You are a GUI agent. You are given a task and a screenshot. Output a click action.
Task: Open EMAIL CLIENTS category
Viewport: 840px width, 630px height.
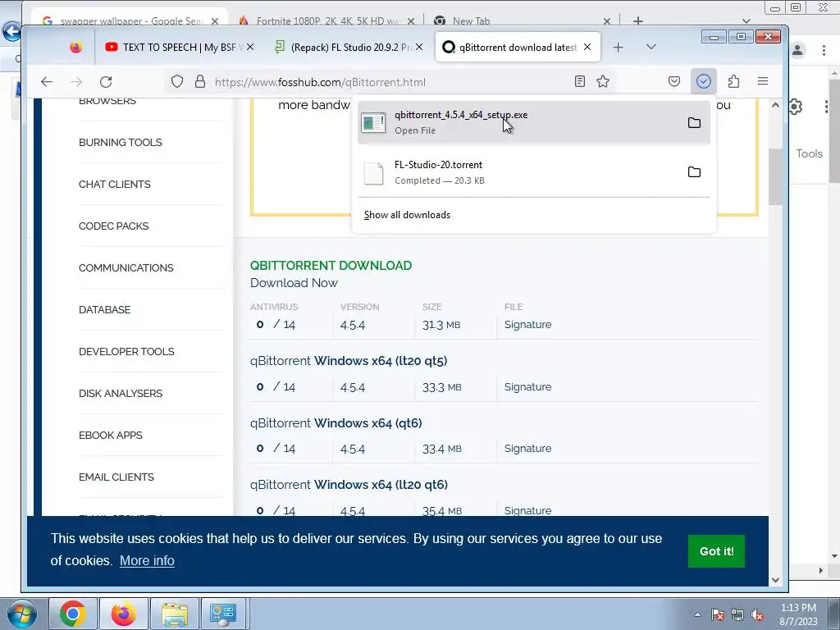(x=116, y=477)
